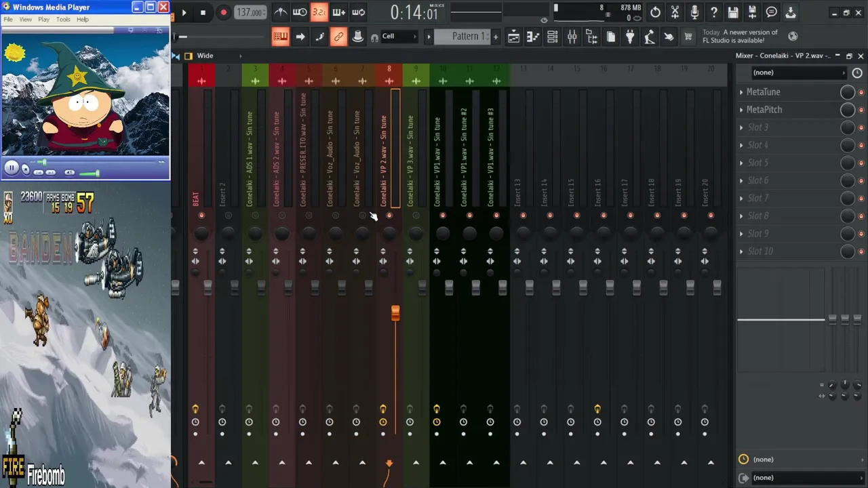Image resolution: width=868 pixels, height=488 pixels.
Task: Click the Windows Media Player green volume slider
Action: [90, 174]
